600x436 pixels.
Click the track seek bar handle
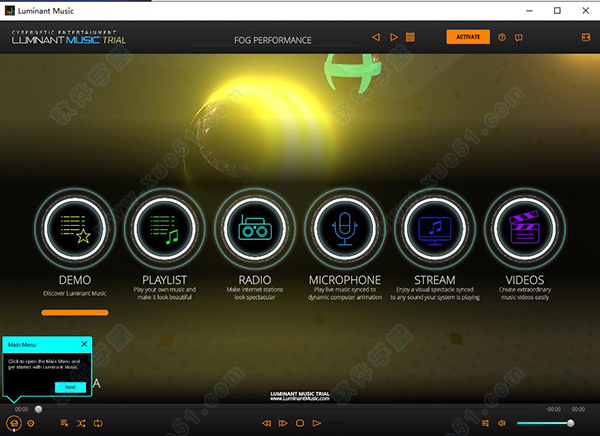click(x=38, y=410)
